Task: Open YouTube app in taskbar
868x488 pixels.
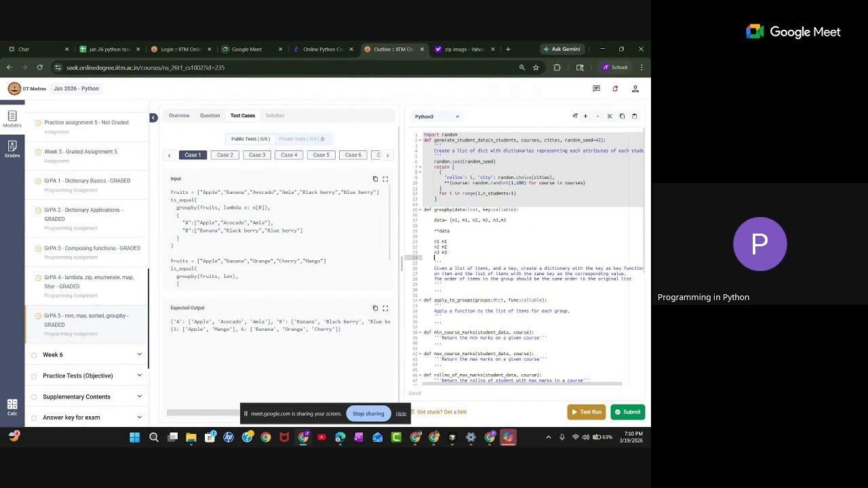Action: (x=321, y=437)
